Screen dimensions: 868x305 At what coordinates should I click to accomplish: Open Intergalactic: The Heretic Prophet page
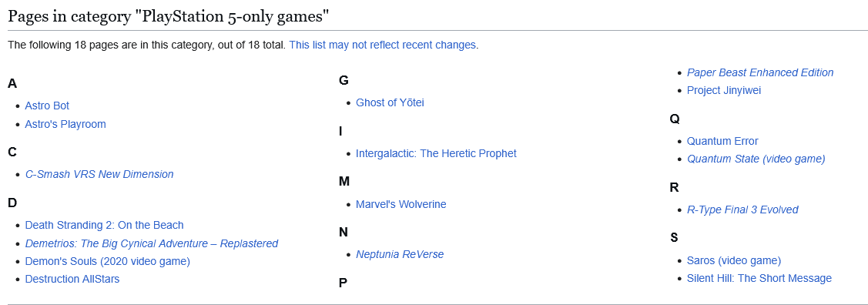coord(436,153)
